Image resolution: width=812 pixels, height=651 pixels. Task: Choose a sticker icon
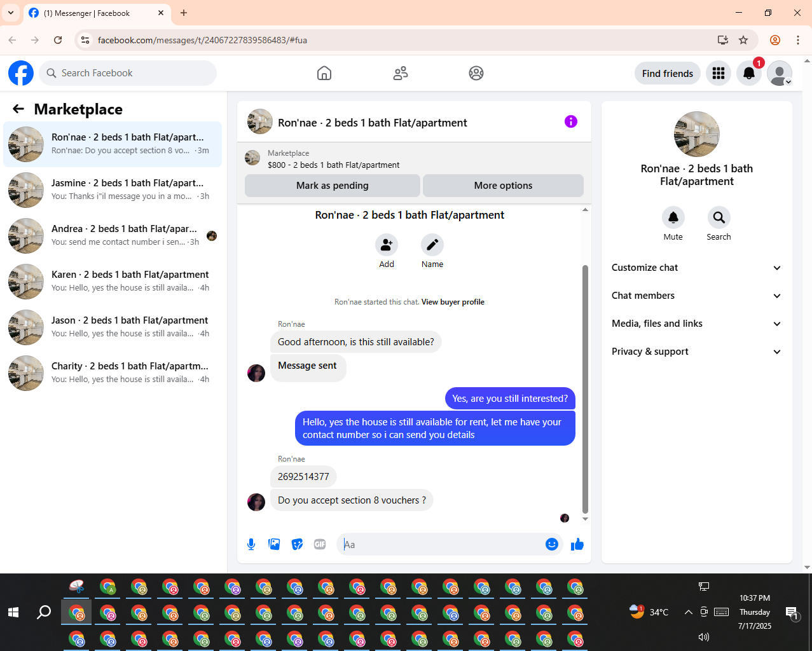click(297, 544)
